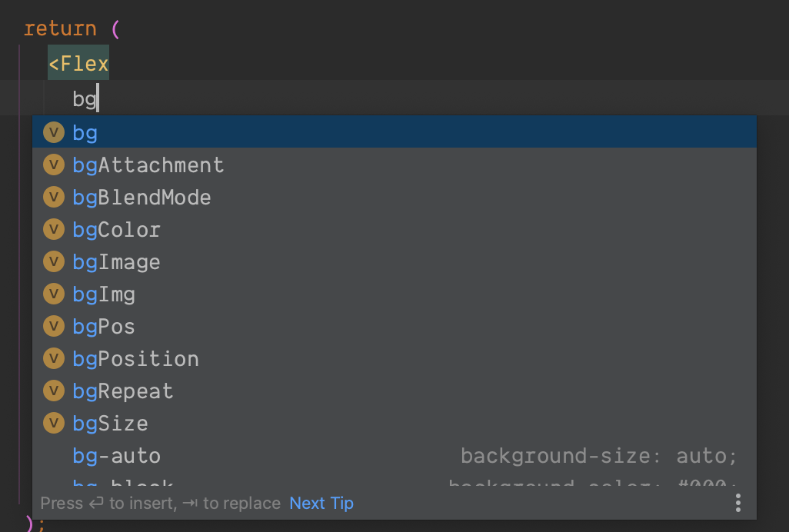The height and width of the screenshot is (532, 789).
Task: Click the variable badge beside bgBlendMode
Action: (x=53, y=197)
